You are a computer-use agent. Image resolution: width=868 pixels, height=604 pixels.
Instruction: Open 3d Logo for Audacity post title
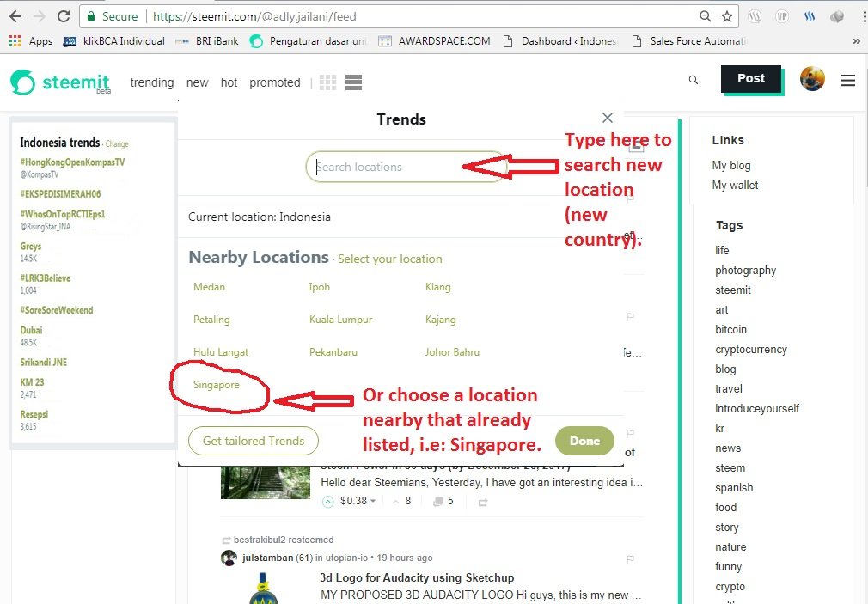[417, 577]
